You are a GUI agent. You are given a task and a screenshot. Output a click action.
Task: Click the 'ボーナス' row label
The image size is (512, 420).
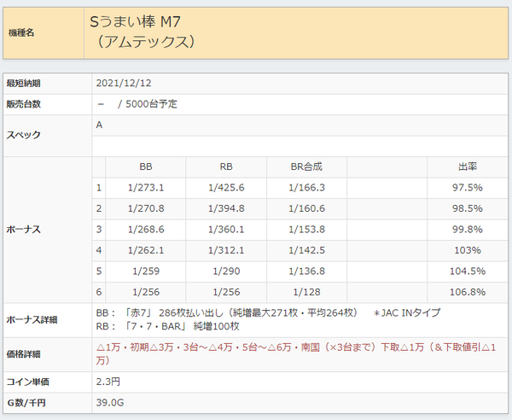click(x=24, y=230)
